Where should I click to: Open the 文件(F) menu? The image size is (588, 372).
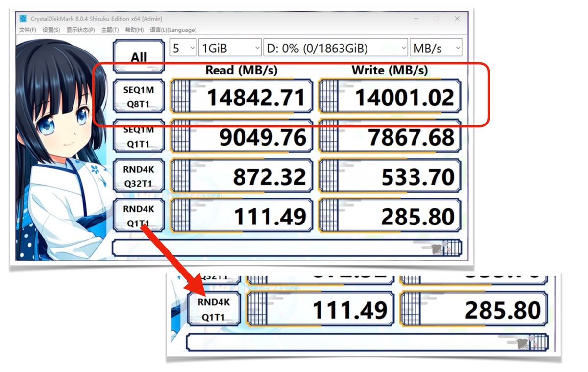click(x=27, y=30)
